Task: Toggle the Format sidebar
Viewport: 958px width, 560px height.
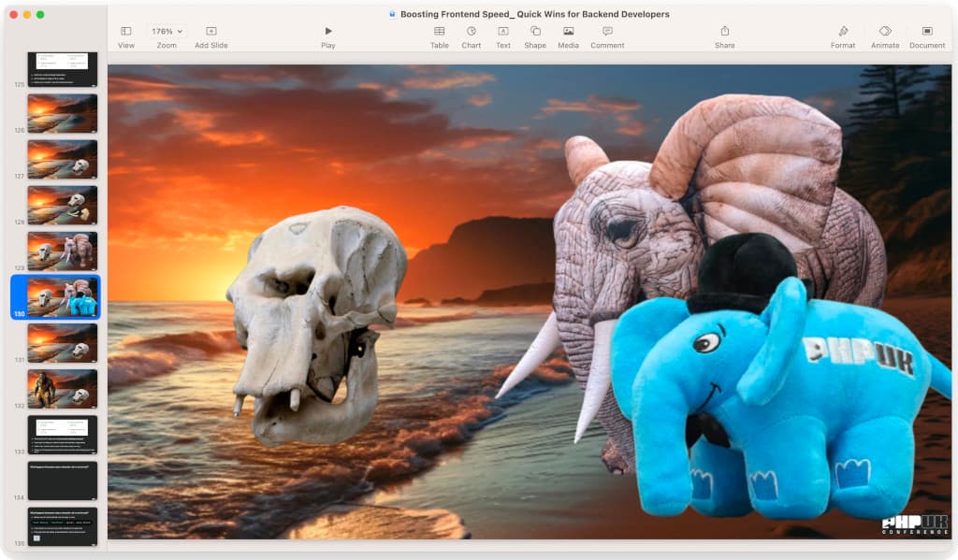Action: (x=842, y=32)
